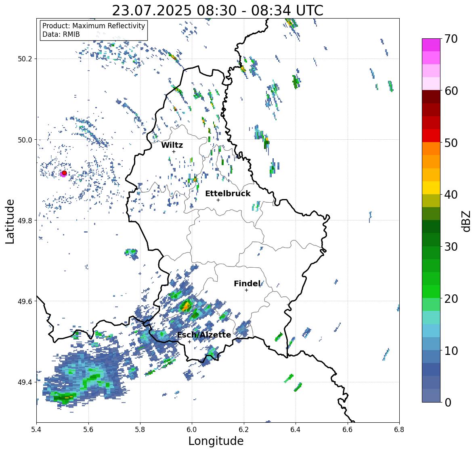This screenshot has width=476, height=451.
Task: Click the latitude tick label 49.6
Action: pyautogui.click(x=25, y=301)
